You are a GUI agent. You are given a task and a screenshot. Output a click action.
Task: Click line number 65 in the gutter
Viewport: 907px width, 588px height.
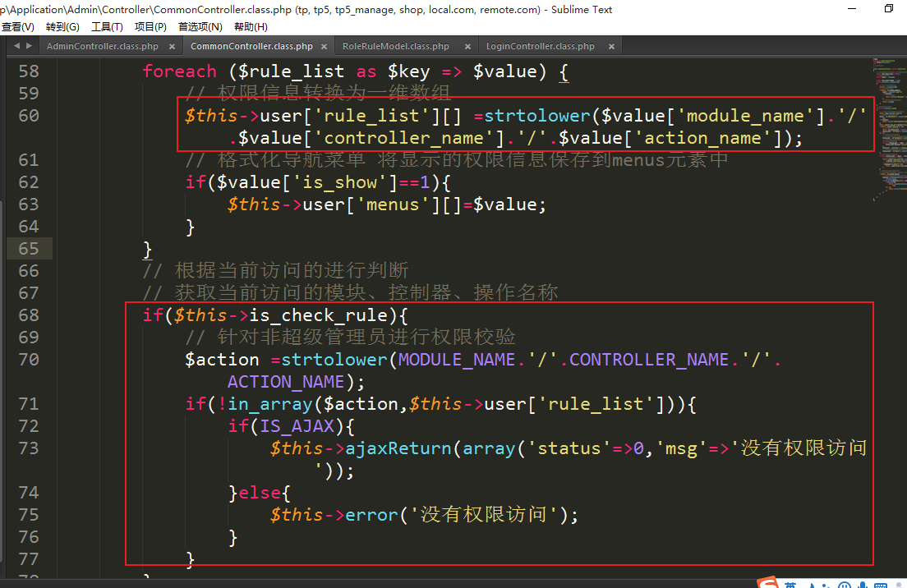pyautogui.click(x=29, y=249)
